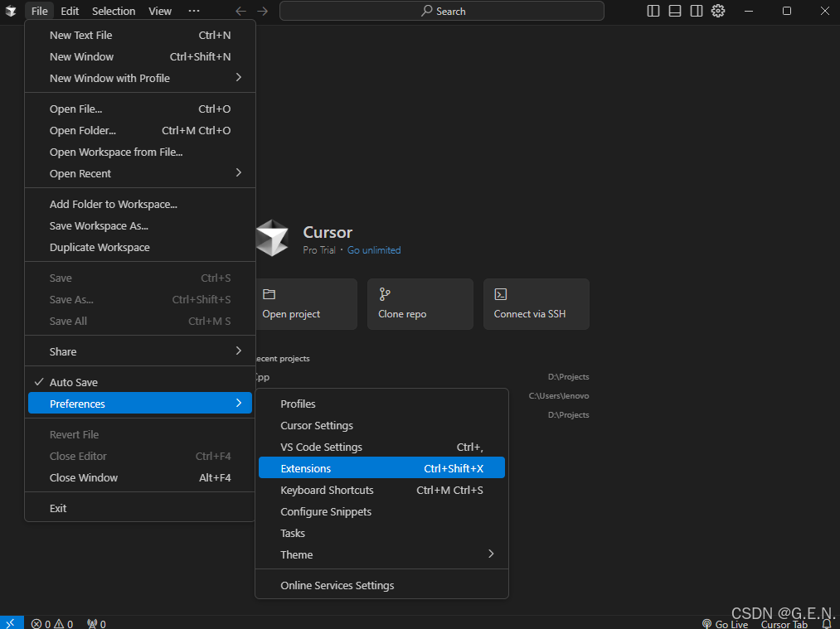Open the three-dots overflow menu
The image size is (840, 629).
pos(194,11)
